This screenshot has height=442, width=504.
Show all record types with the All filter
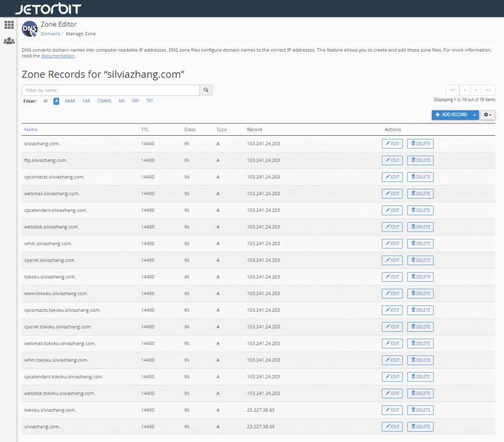click(x=45, y=101)
